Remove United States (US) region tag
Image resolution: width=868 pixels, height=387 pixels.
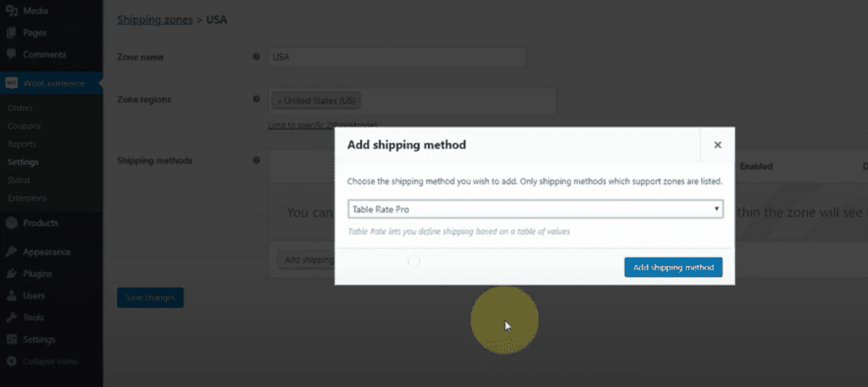click(x=279, y=101)
